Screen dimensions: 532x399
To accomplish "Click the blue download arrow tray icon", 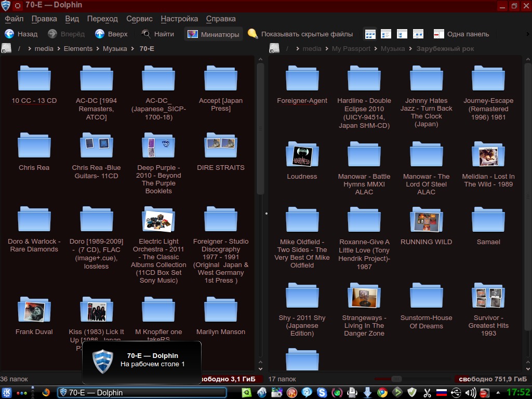I will click(367, 393).
